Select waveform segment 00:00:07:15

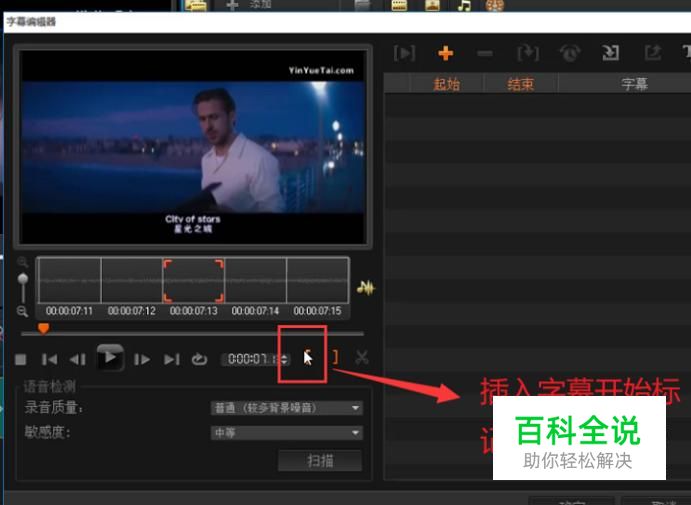point(318,281)
